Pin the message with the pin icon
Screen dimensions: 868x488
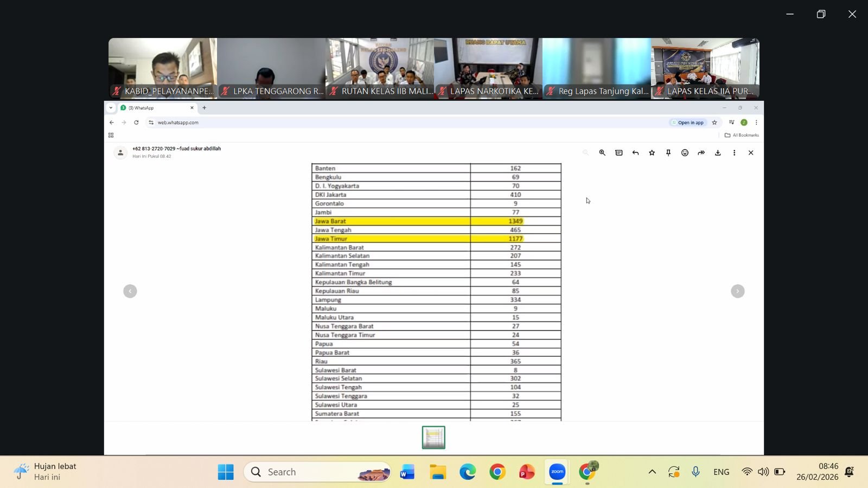pyautogui.click(x=668, y=153)
